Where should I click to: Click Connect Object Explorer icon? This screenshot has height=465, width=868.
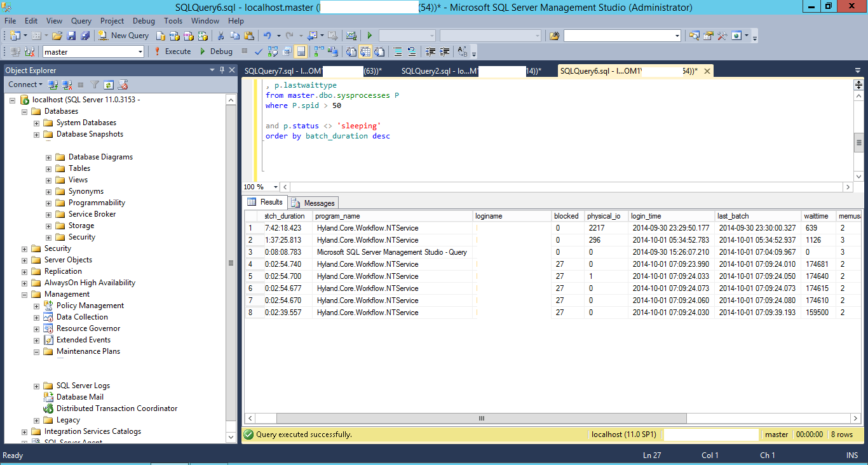53,84
